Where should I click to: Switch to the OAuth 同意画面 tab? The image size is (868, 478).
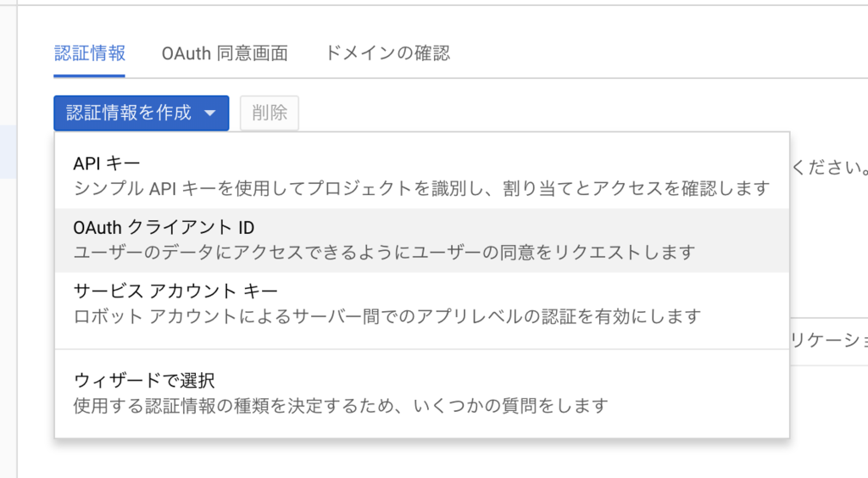pyautogui.click(x=225, y=53)
